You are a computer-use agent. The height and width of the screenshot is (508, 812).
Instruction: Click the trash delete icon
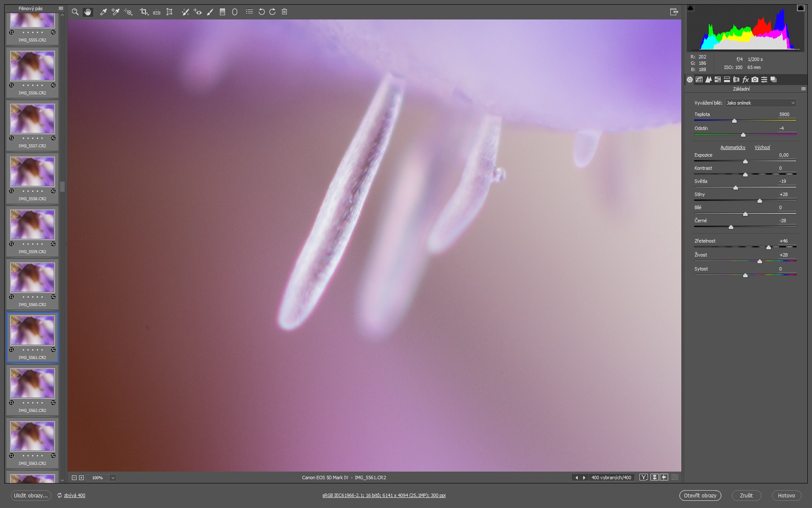click(x=285, y=12)
